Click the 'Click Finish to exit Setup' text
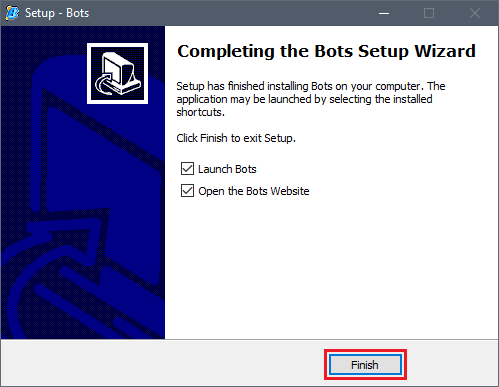This screenshot has width=499, height=387. (x=236, y=138)
